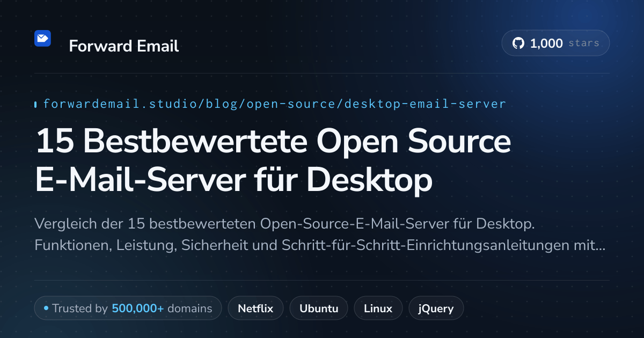Screen dimensions: 644x338
Task: Select the jQuery tag pill
Action: [436, 308]
